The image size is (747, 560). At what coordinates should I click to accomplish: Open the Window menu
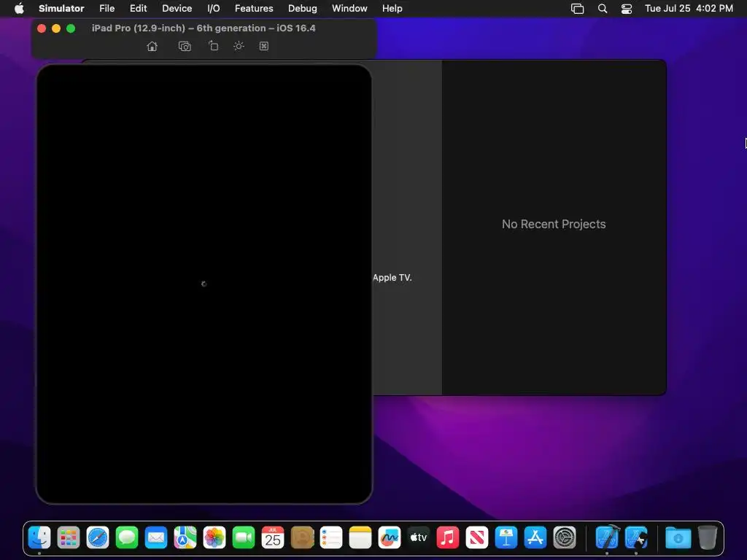point(349,8)
